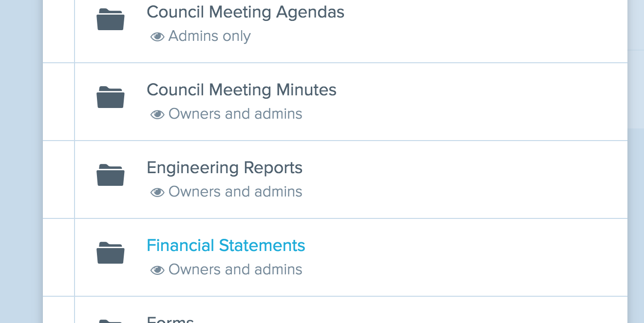Screen dimensions: 644x323
Task: Open the highlighted Financial Statements link
Action: coord(226,246)
